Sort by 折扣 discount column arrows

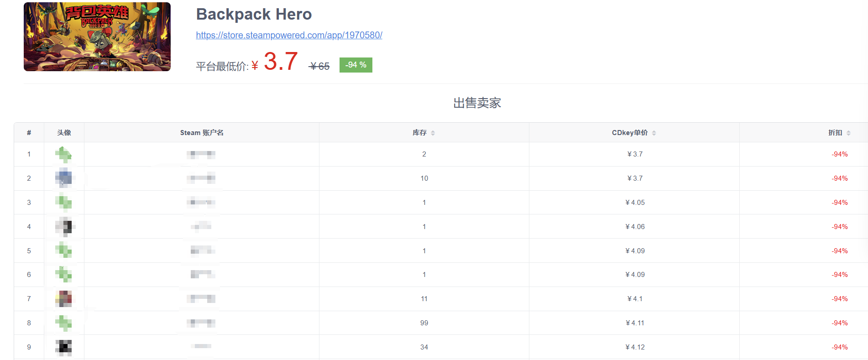point(848,133)
